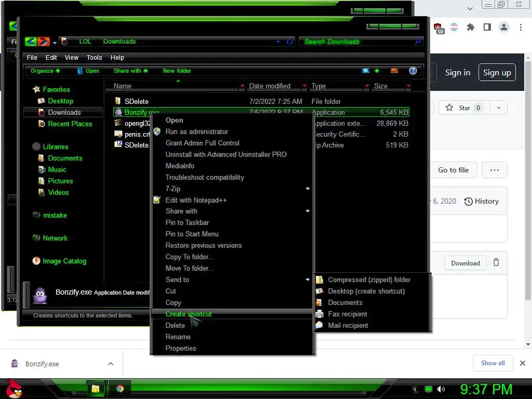Viewport: 532px width, 399px height.
Task: Open the view options dropdown dot
Action: pyautogui.click(x=377, y=71)
